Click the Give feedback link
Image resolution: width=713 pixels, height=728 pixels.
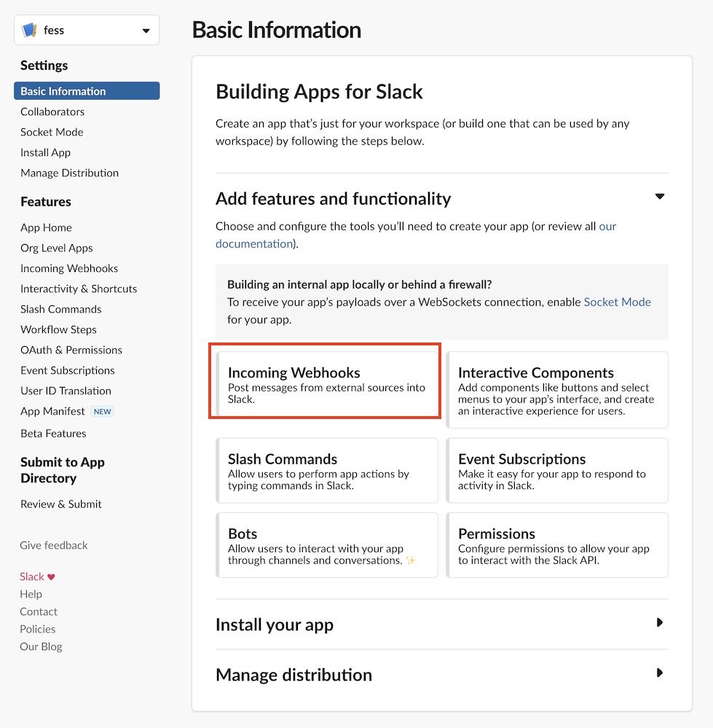click(54, 545)
